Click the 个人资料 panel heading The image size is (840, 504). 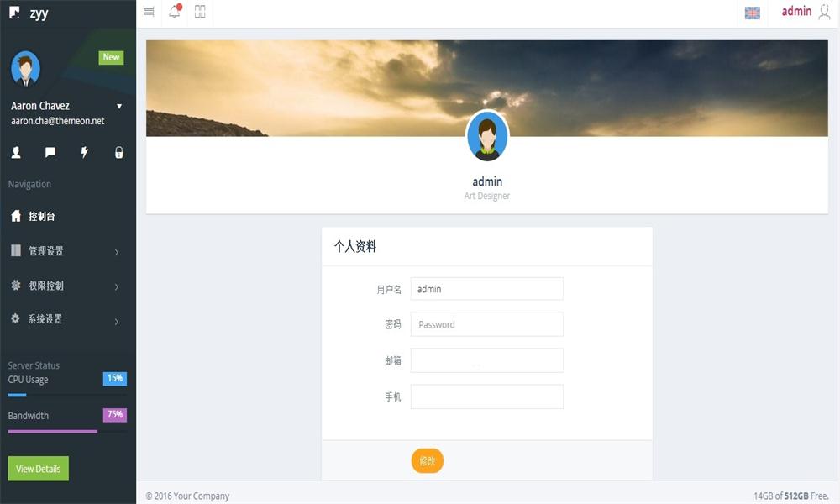[355, 246]
